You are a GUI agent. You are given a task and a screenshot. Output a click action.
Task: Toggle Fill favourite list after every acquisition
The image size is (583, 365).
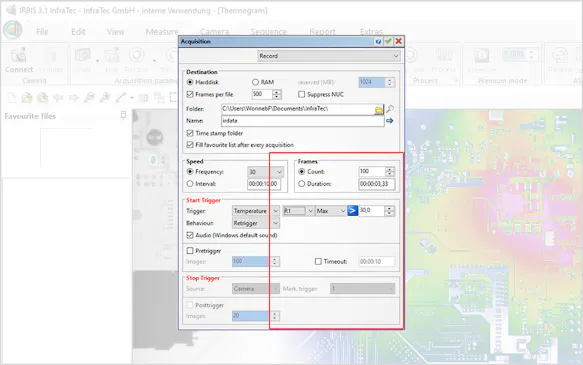190,145
